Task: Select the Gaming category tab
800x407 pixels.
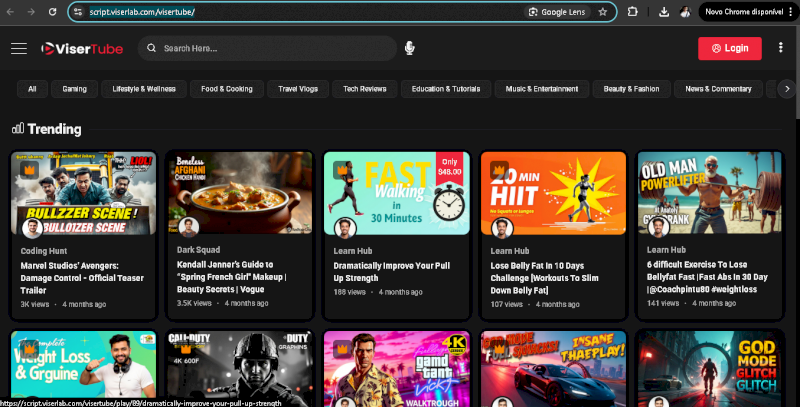Action: point(74,89)
